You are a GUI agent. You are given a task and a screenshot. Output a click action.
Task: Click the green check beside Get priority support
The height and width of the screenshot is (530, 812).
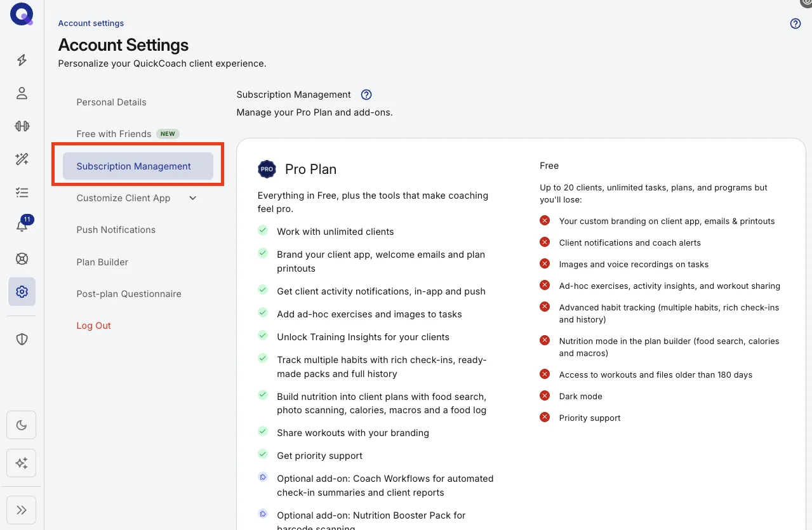pos(263,454)
